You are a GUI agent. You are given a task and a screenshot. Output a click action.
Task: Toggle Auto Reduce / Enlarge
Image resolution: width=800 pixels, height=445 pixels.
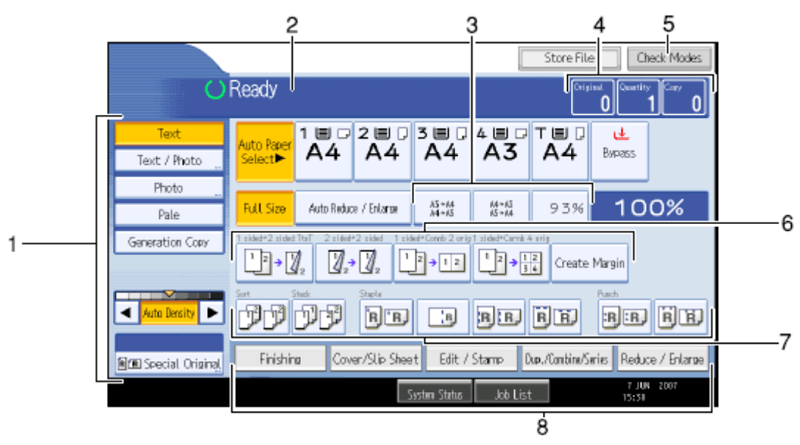pyautogui.click(x=353, y=208)
